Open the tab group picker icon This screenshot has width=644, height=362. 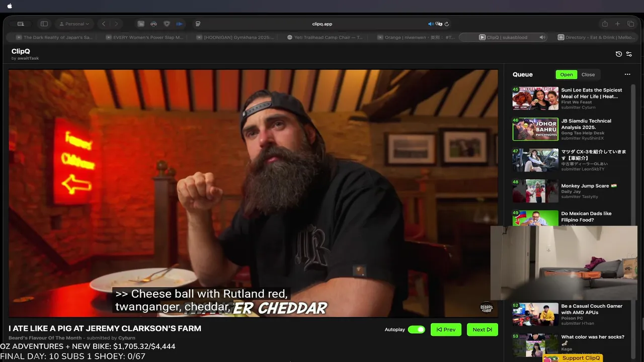tap(21, 24)
